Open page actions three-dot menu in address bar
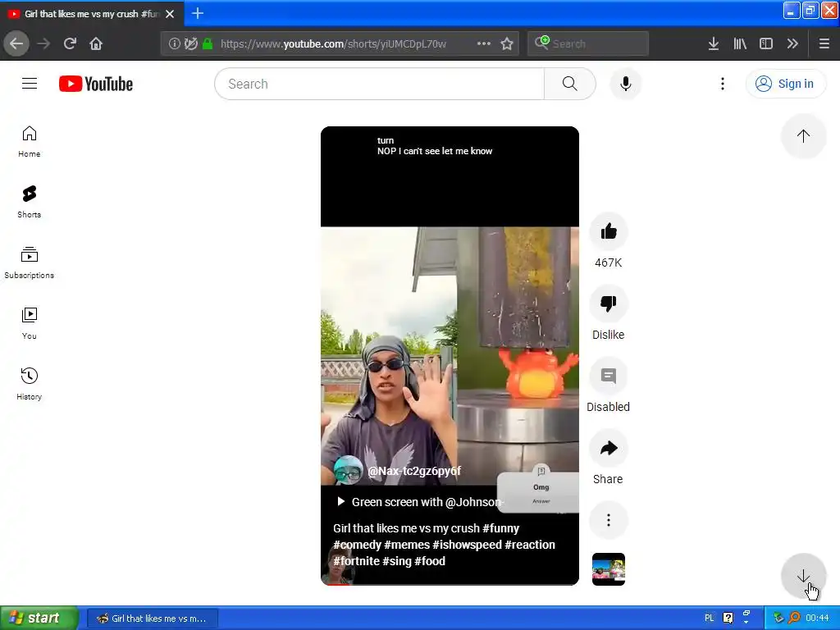This screenshot has height=630, width=840. coord(484,43)
